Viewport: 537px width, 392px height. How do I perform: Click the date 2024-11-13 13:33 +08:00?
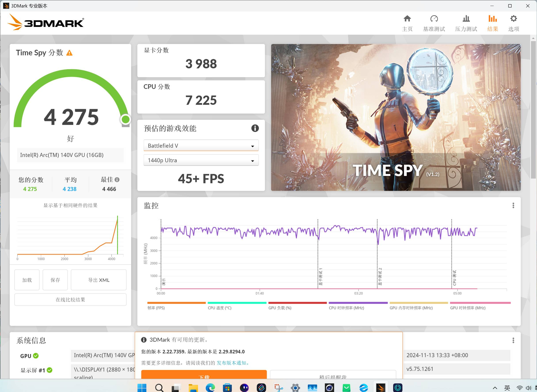pos(437,355)
